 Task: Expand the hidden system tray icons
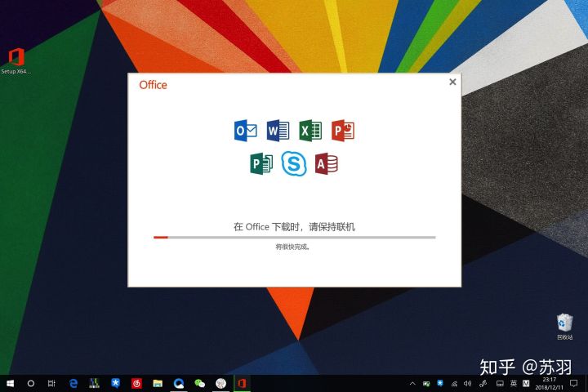coord(412,383)
